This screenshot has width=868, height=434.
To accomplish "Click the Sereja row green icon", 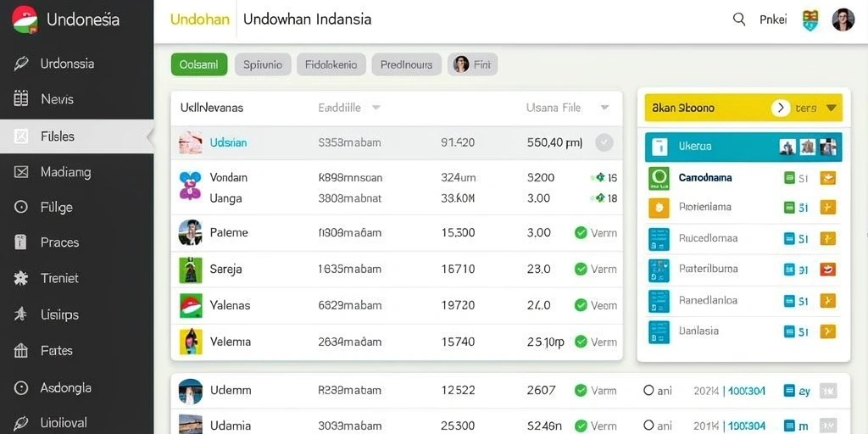I will point(190,270).
